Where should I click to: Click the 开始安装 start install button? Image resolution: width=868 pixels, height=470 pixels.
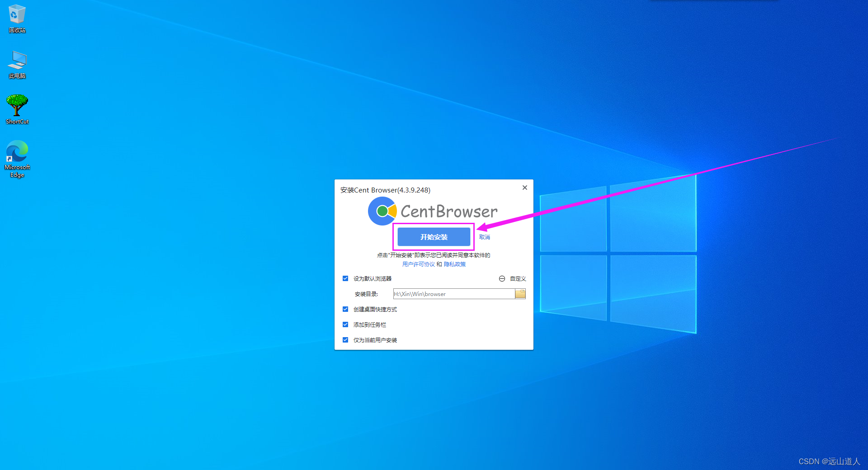[434, 237]
